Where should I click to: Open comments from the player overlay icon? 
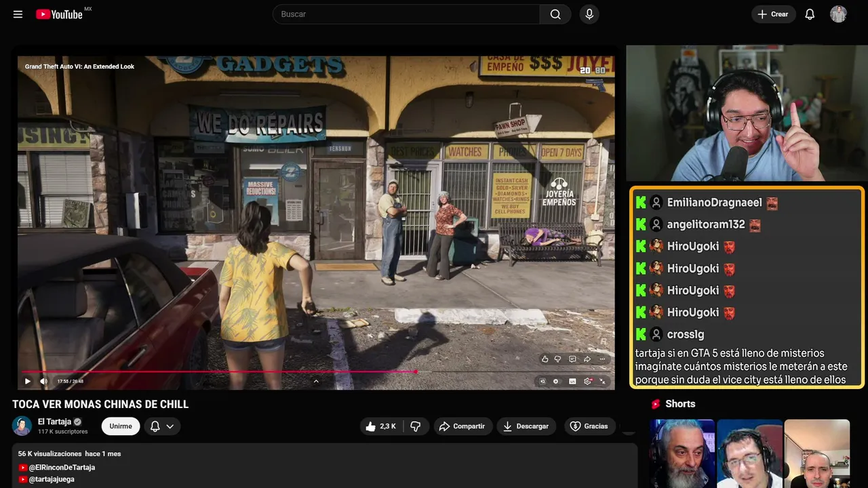(572, 359)
